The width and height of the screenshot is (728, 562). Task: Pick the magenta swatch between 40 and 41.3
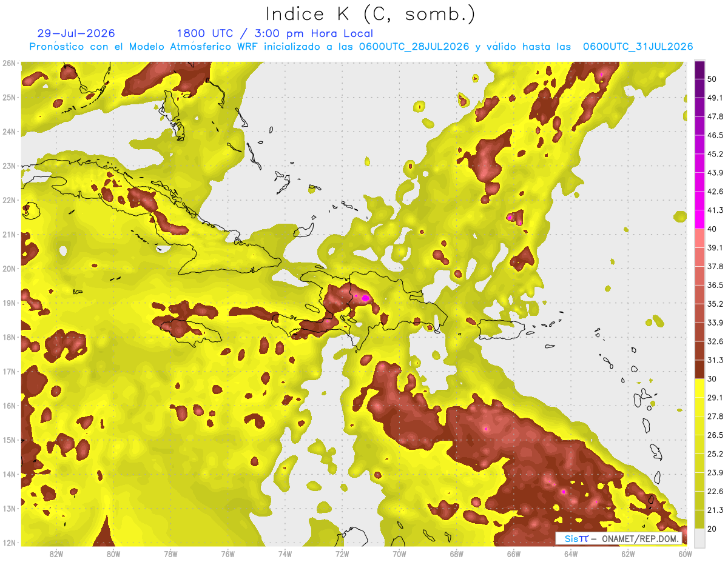(x=699, y=219)
